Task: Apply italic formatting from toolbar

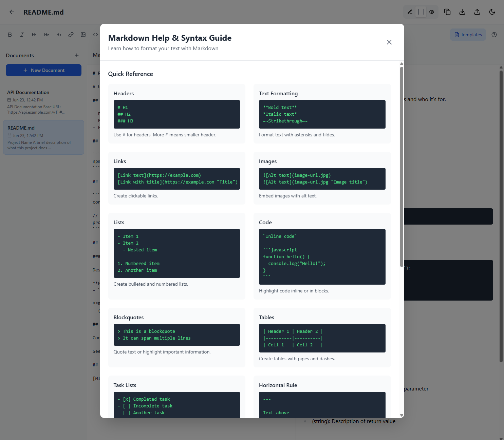Action: click(x=22, y=35)
